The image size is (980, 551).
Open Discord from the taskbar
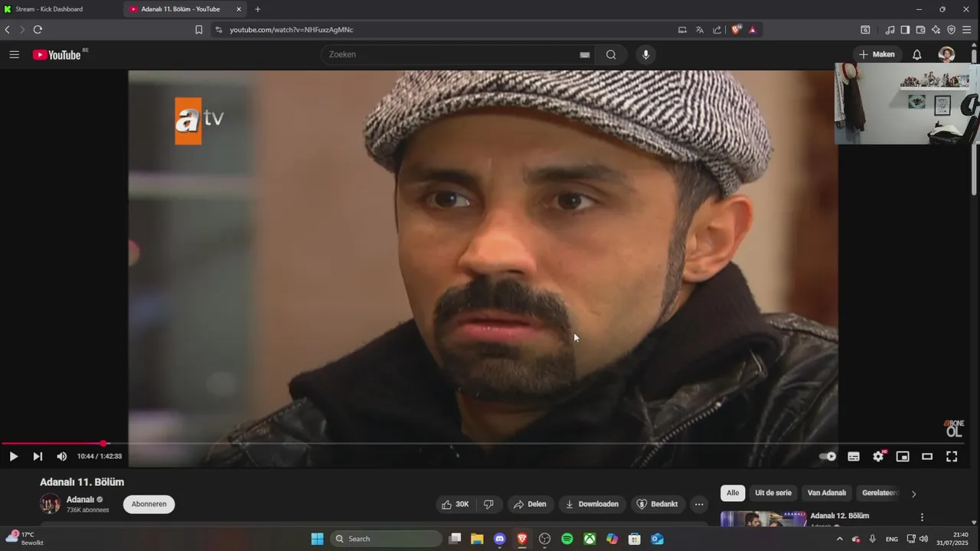[x=500, y=539]
